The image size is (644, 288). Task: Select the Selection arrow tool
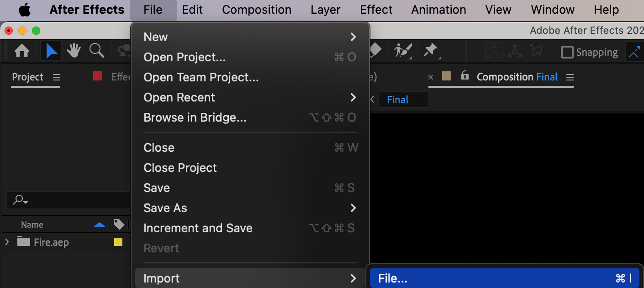pyautogui.click(x=51, y=51)
